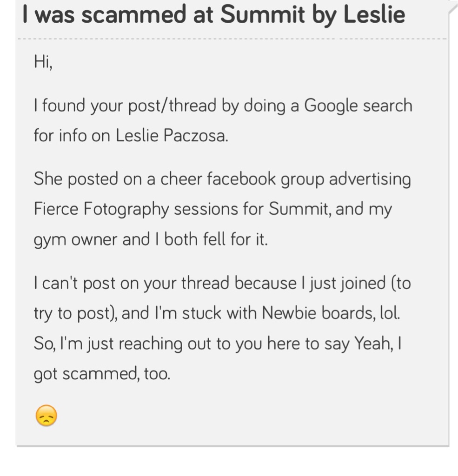Click the word 'Leslie' in the title
458x476 pixels.
[x=374, y=14]
